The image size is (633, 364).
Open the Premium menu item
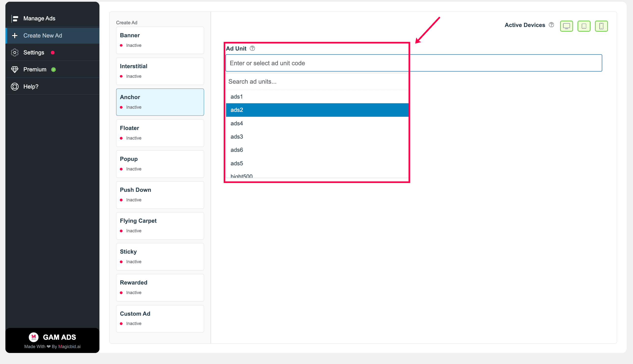pyautogui.click(x=53, y=69)
